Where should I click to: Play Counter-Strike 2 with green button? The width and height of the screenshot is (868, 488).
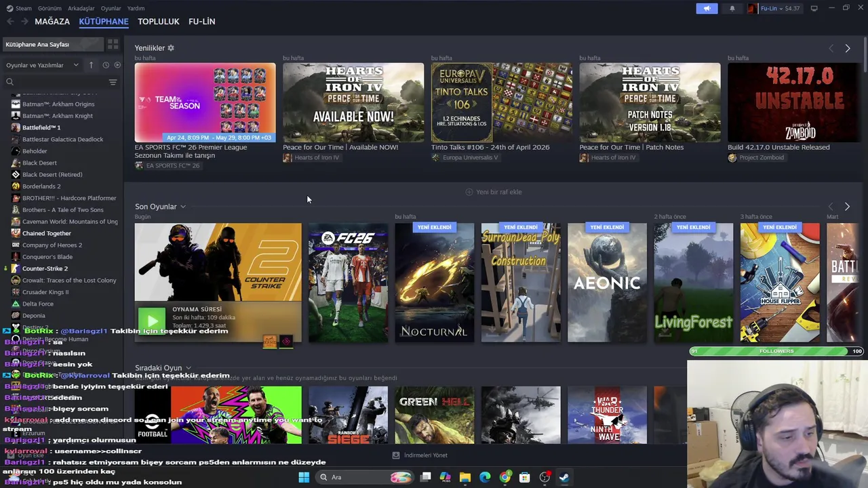pyautogui.click(x=152, y=321)
